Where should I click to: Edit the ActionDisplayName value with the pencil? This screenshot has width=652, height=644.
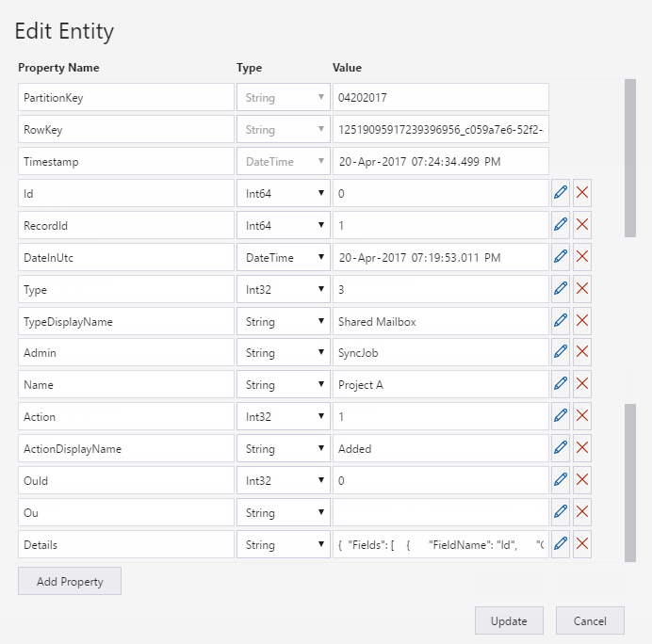click(x=561, y=449)
